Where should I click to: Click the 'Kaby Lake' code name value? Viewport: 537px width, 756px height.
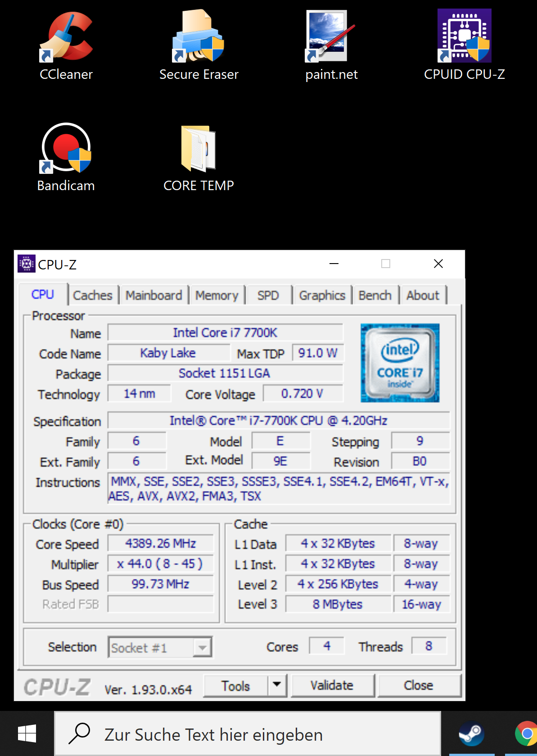coord(168,353)
